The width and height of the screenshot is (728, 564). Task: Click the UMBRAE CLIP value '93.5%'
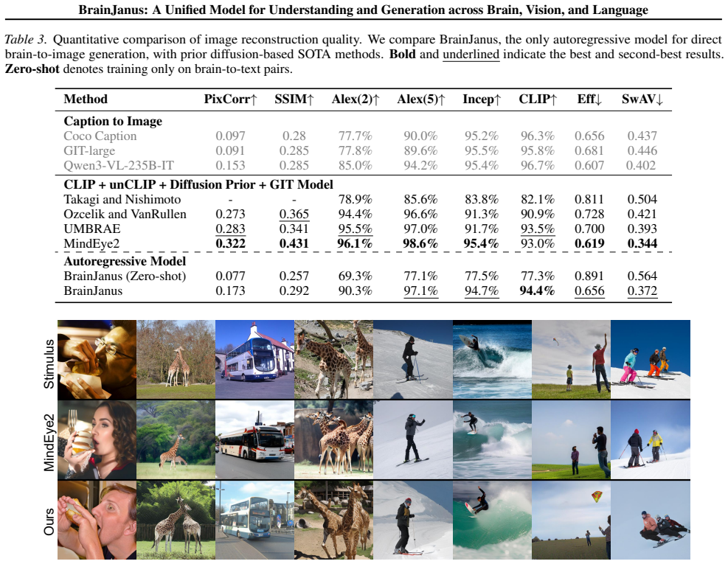538,229
